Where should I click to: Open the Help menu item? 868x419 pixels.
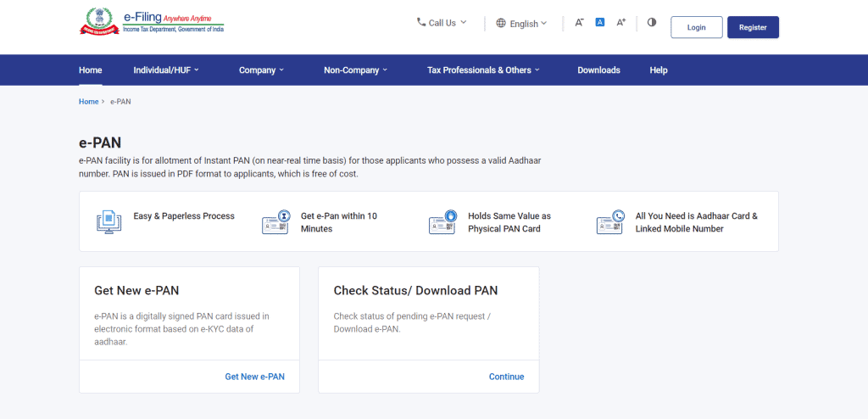coord(659,70)
